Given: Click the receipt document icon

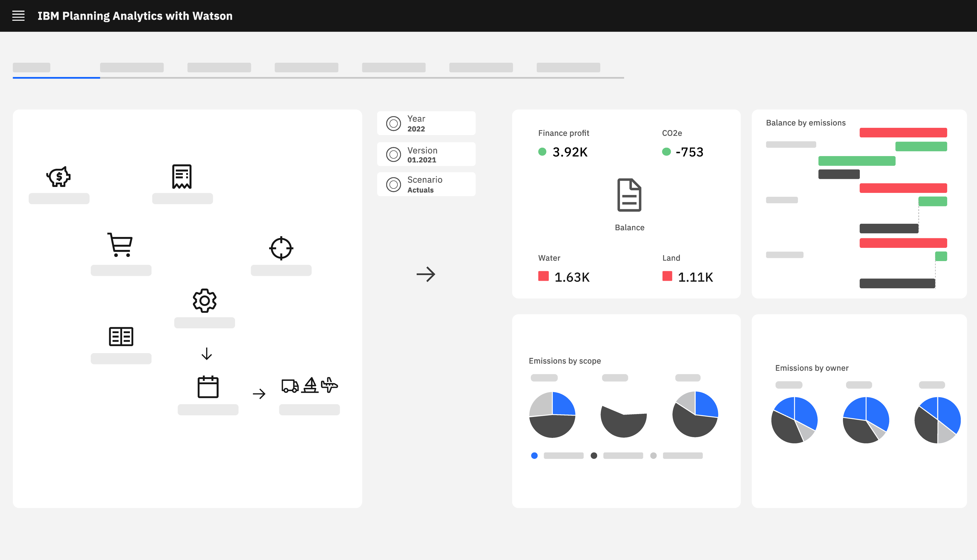Looking at the screenshot, I should click(182, 177).
